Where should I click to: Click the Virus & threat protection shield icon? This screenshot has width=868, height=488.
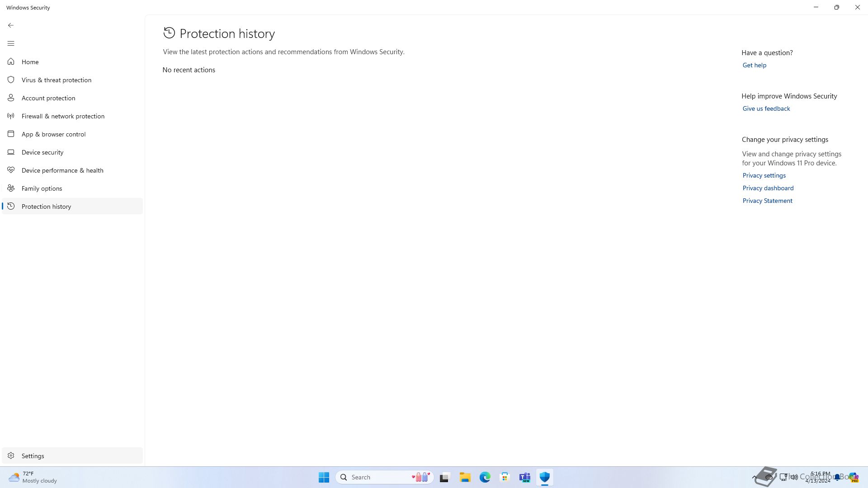click(11, 80)
